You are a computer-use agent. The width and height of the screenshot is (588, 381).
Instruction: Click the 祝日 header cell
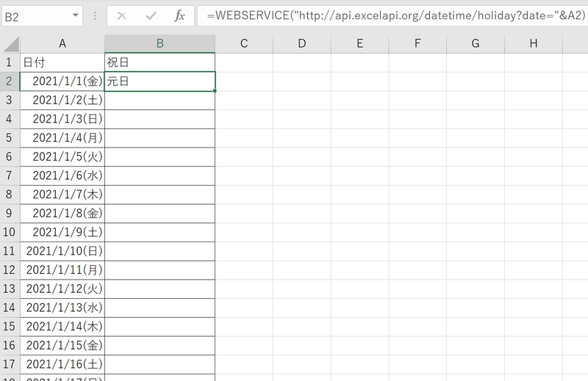[x=159, y=62]
